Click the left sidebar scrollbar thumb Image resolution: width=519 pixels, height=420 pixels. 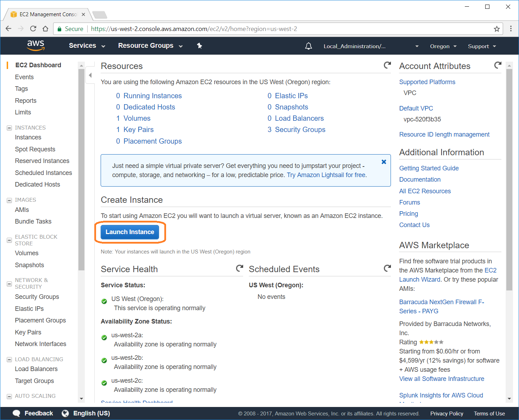coord(82,170)
